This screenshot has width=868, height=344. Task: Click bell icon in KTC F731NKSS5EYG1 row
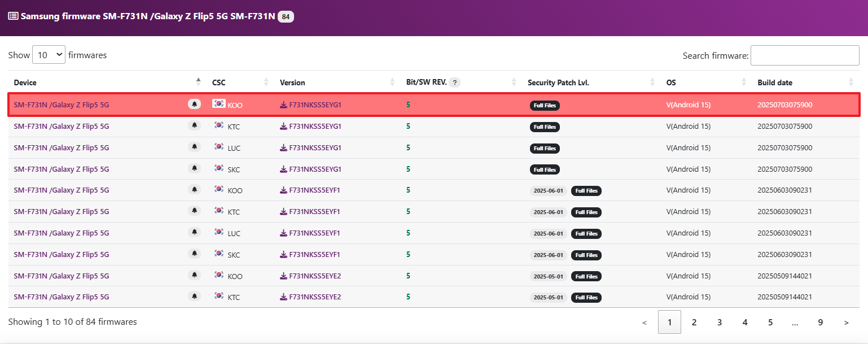pyautogui.click(x=195, y=125)
